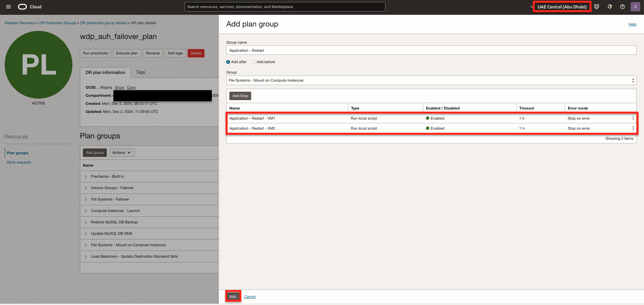Image resolution: width=644 pixels, height=305 pixels.
Task: Go to DR protection group details breadcrumb
Action: [x=103, y=23]
